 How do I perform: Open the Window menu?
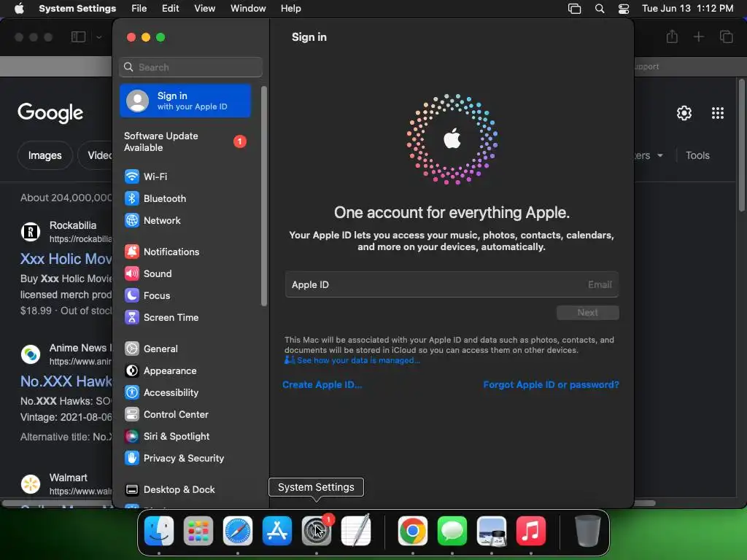(x=248, y=9)
